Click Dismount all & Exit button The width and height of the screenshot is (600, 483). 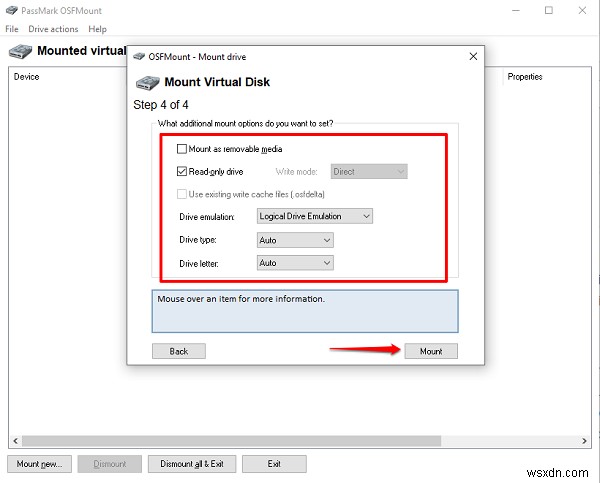(x=192, y=464)
